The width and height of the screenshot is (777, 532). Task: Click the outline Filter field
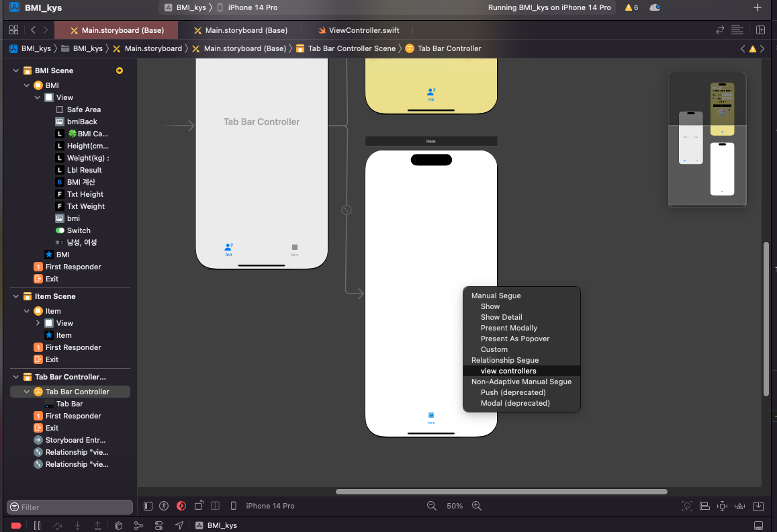(70, 506)
